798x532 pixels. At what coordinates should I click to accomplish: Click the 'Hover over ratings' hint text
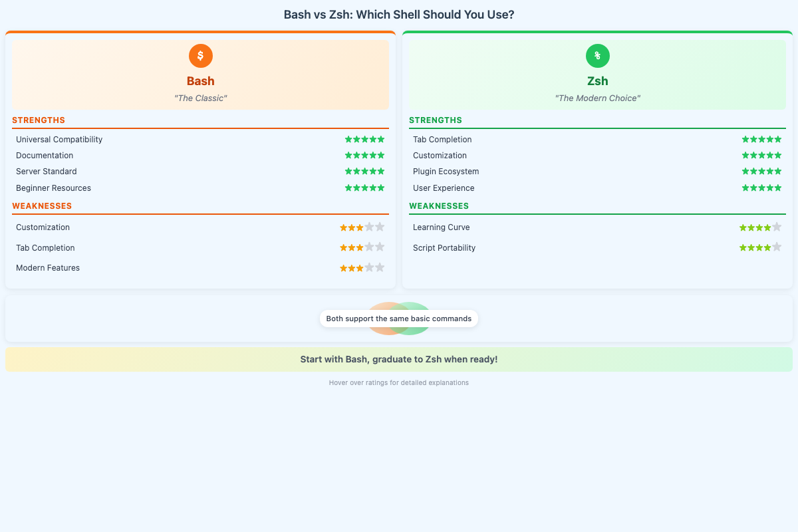click(x=399, y=382)
